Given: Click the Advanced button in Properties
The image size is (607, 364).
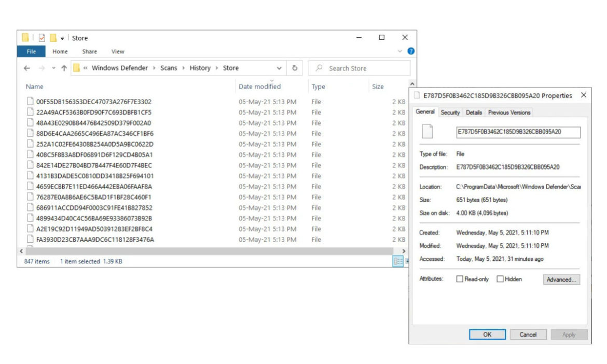Looking at the screenshot, I should tap(561, 279).
